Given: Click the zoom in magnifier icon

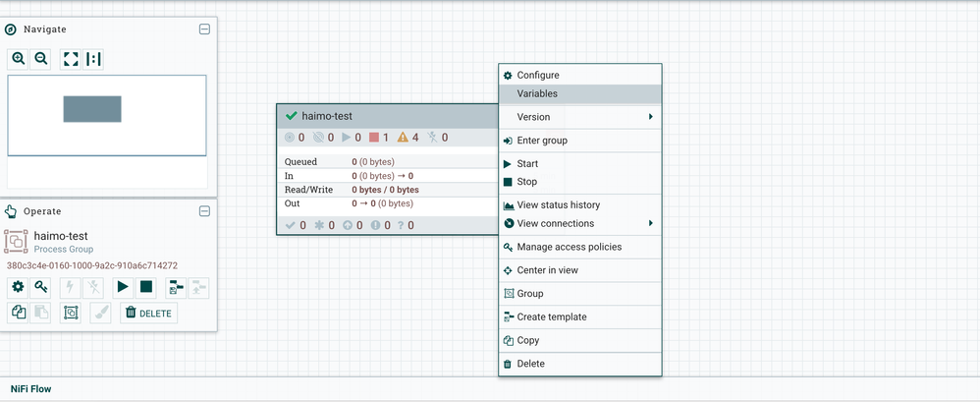Looking at the screenshot, I should pyautogui.click(x=19, y=59).
